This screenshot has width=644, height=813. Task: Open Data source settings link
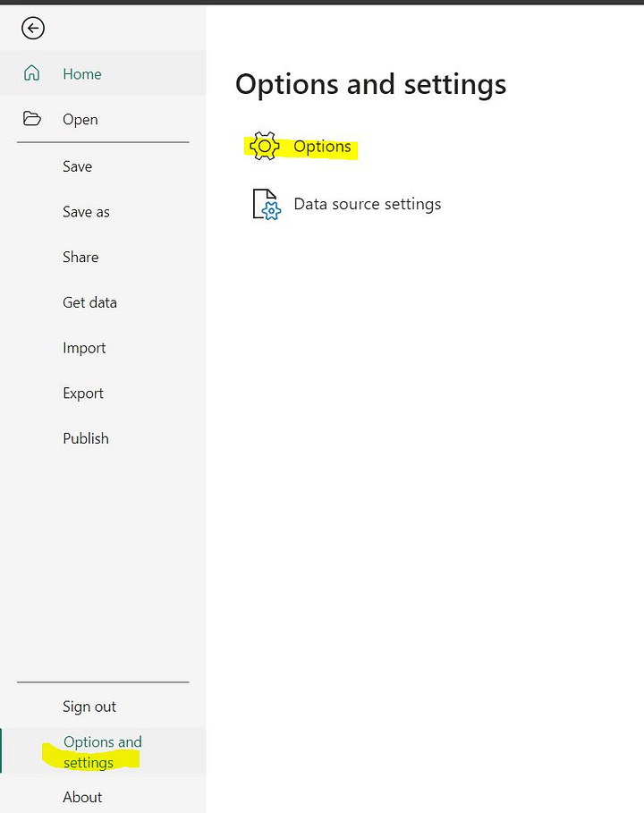(367, 204)
